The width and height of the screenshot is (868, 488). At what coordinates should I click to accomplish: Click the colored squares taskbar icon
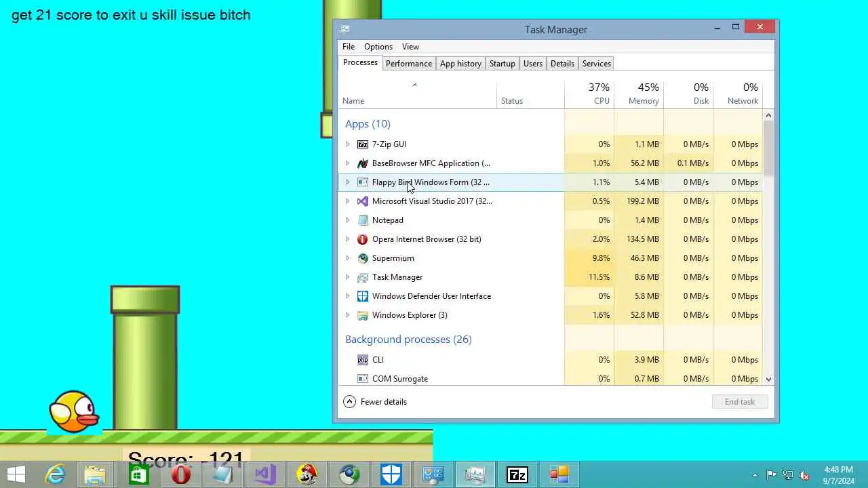click(x=559, y=474)
